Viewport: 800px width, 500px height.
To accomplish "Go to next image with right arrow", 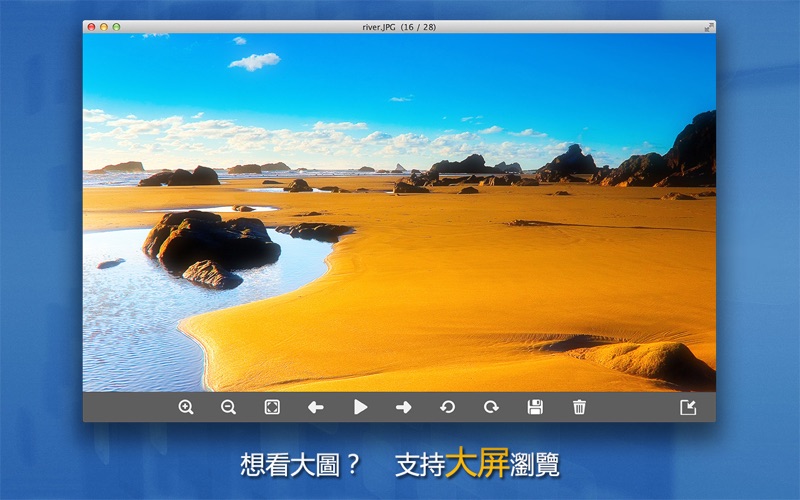I will (x=404, y=407).
